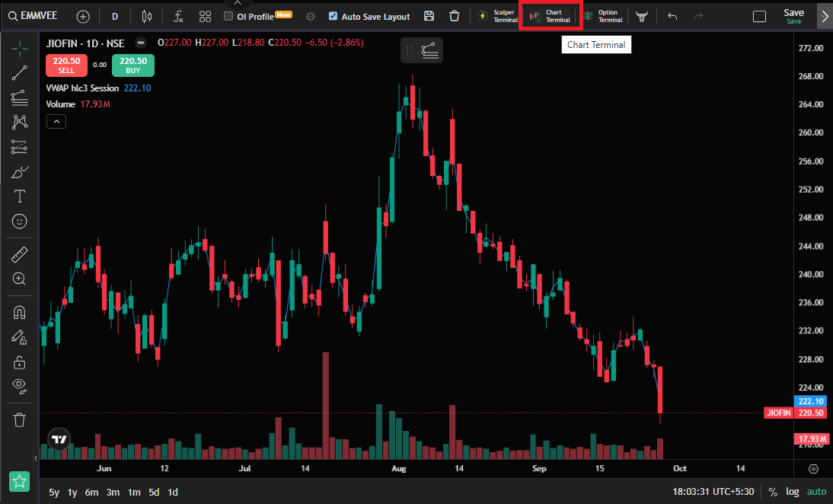This screenshot has height=504, width=833.
Task: Select the 6m date range
Action: 91,493
